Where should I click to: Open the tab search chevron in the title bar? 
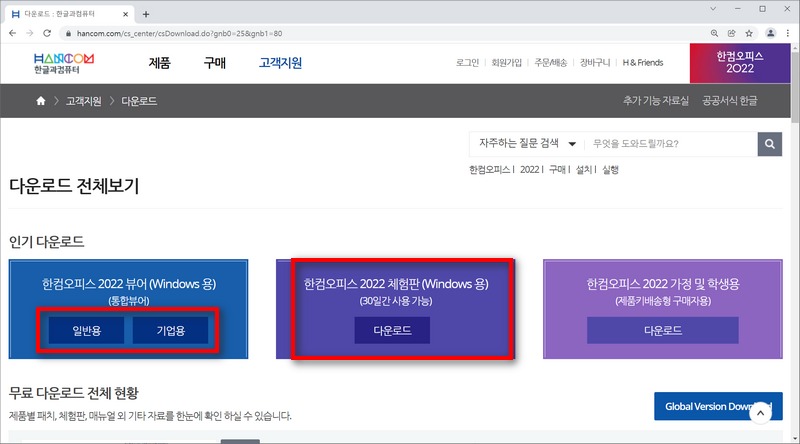(713, 9)
